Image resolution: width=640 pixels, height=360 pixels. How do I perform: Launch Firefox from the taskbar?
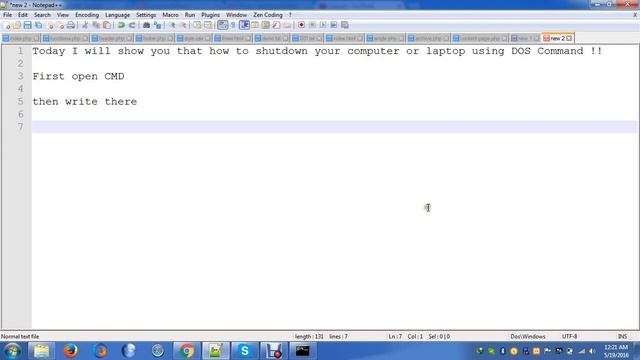click(x=71, y=351)
